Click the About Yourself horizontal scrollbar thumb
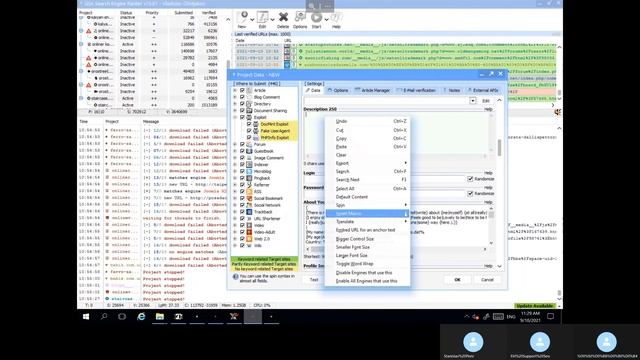This screenshot has width=640, height=360. (318, 249)
